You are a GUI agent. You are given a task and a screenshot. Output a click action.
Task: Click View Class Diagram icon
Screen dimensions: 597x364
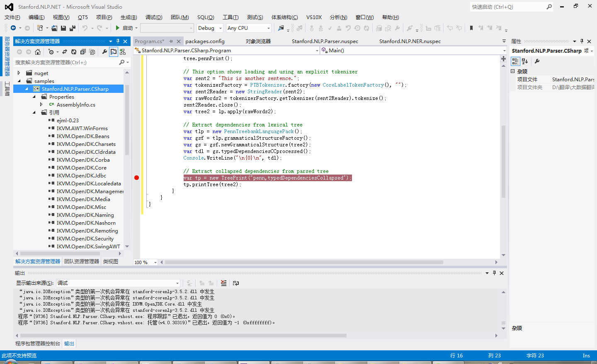tap(123, 52)
